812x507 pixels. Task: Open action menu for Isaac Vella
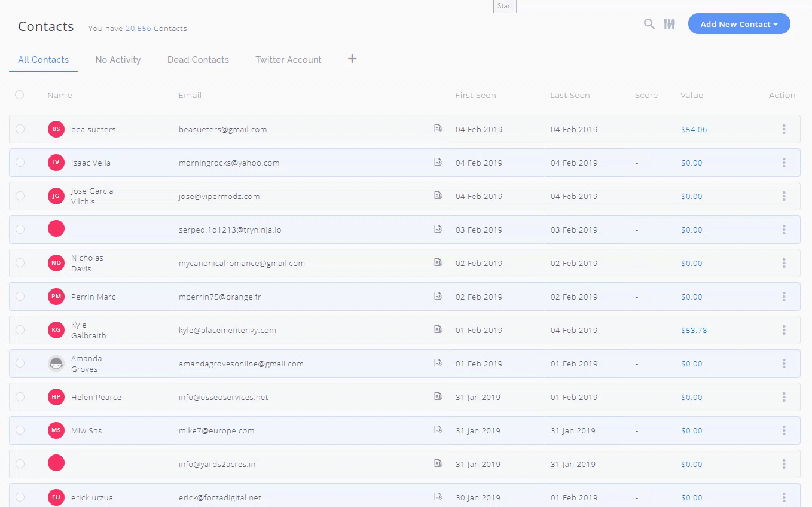coord(784,163)
